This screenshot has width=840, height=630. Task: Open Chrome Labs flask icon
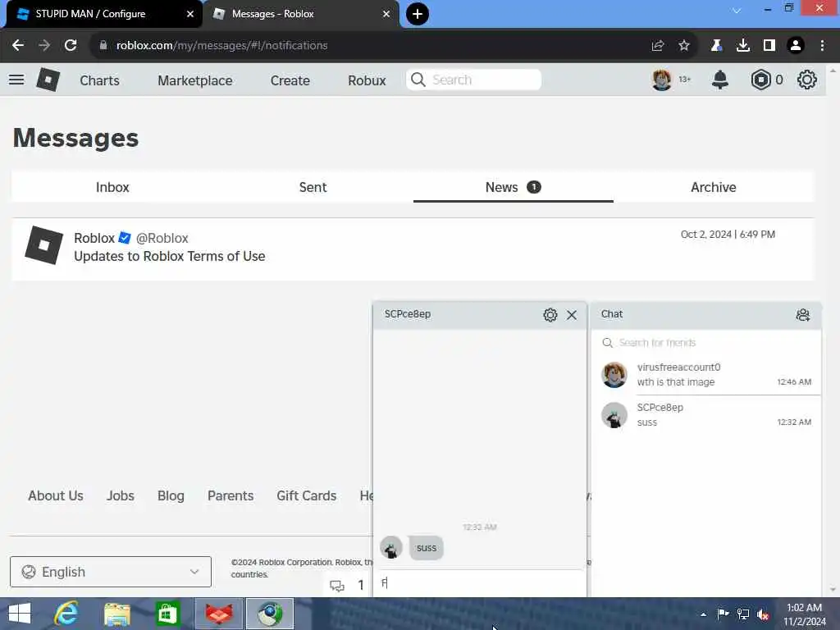click(716, 46)
